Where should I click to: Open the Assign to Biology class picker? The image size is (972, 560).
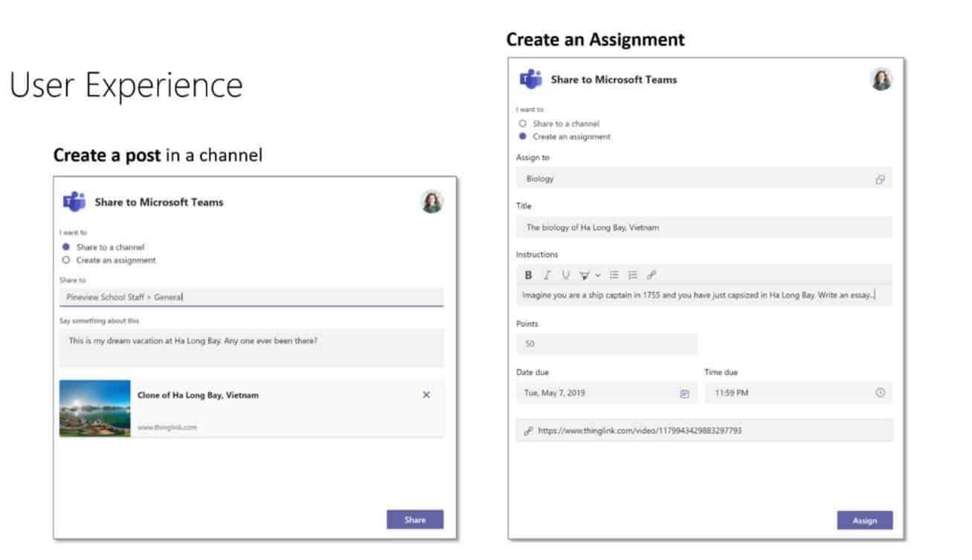click(704, 178)
